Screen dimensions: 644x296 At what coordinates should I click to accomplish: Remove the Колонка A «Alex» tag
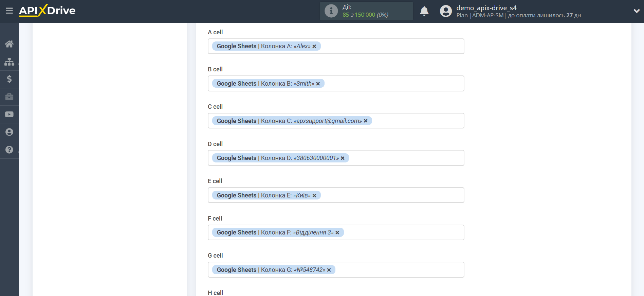click(x=314, y=47)
